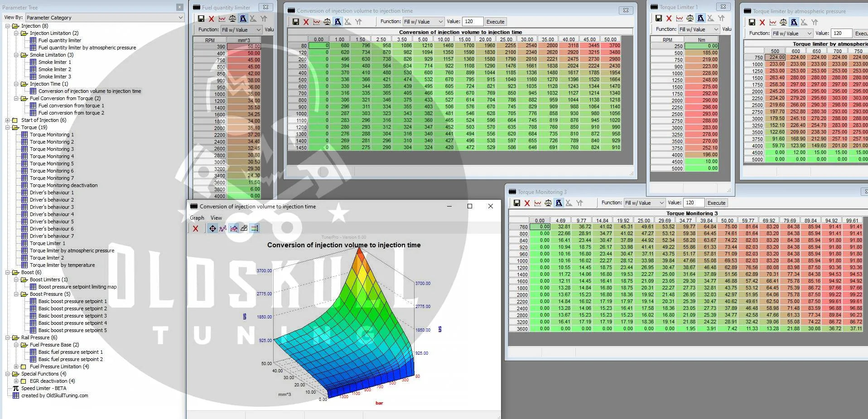Toggle highlighted scale icon in Torque Monitoring 3 toolbar
The width and height of the screenshot is (868, 419).
coord(559,203)
